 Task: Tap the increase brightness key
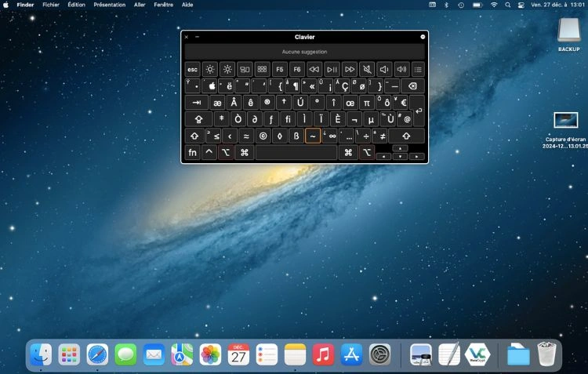(x=227, y=70)
